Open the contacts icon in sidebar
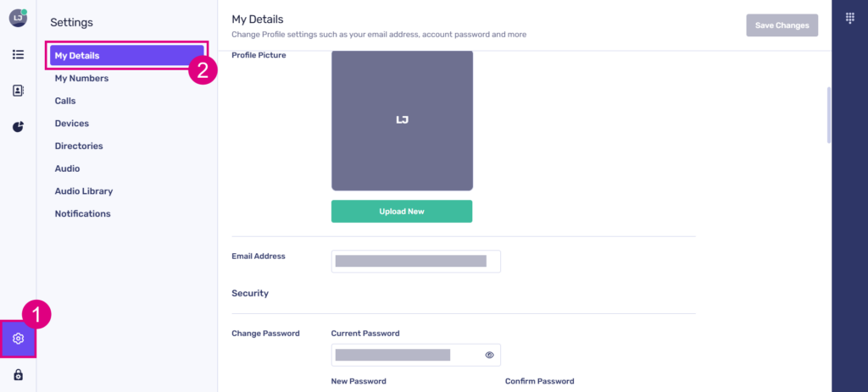The image size is (868, 392). click(18, 91)
